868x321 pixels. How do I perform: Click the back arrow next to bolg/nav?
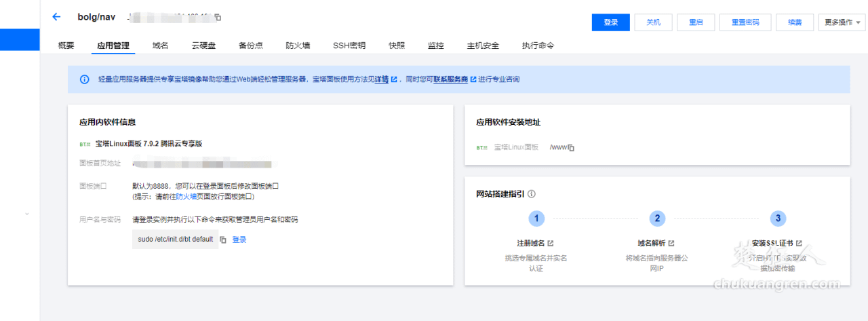tap(56, 17)
